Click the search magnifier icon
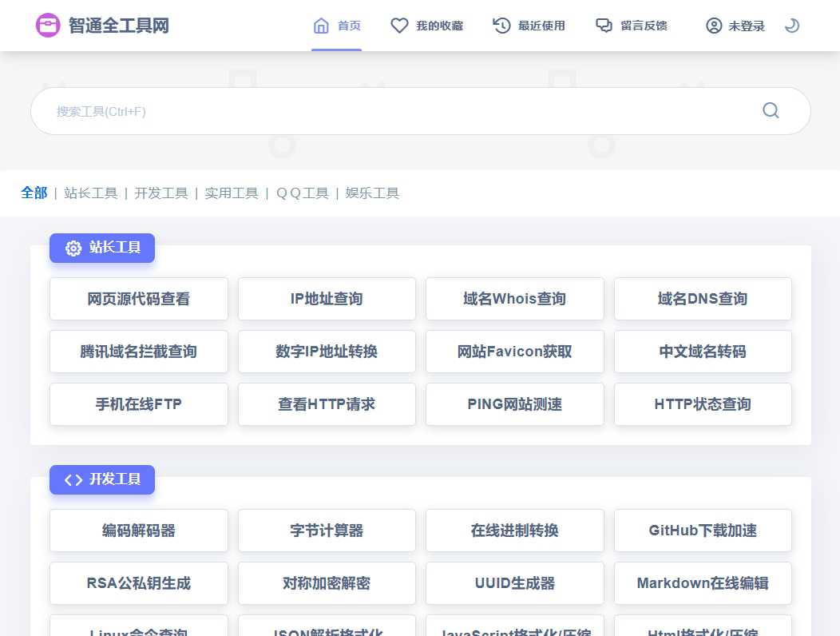The height and width of the screenshot is (636, 840). tap(770, 110)
